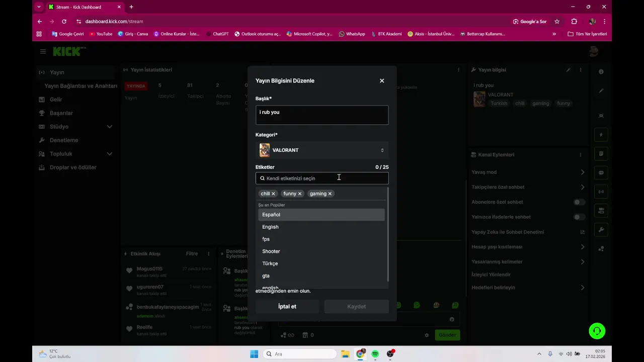Open the ChatGPT bookmark

[x=217, y=34]
